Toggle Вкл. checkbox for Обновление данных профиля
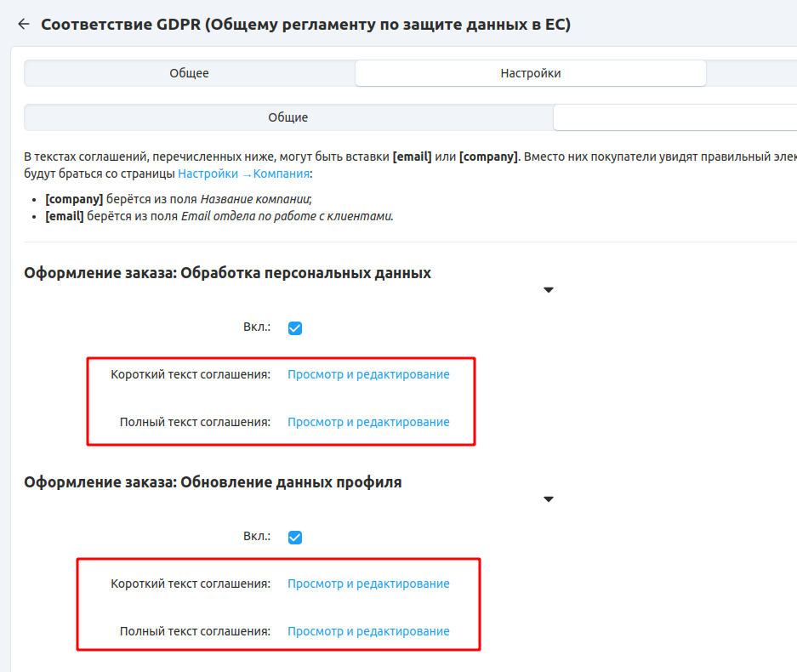Screen dimensions: 797x672 (295, 538)
